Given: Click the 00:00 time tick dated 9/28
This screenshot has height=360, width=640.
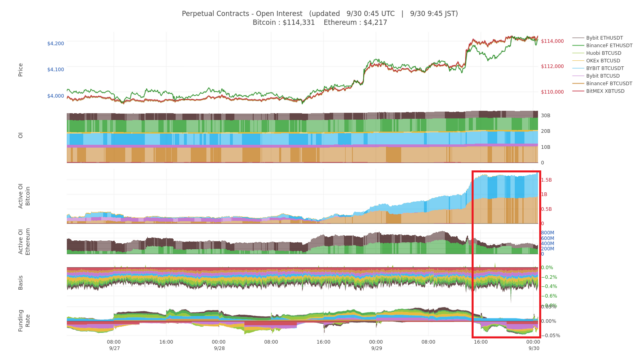Looking at the screenshot, I should tap(219, 342).
